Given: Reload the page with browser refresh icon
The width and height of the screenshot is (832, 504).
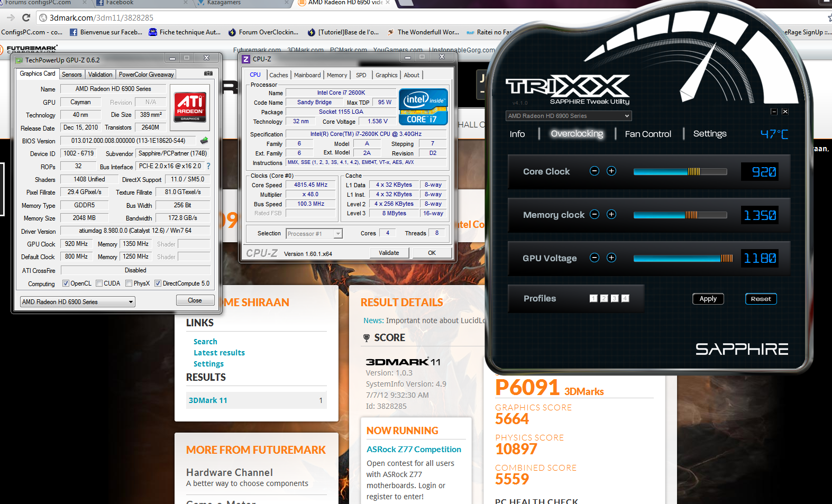Looking at the screenshot, I should point(26,17).
